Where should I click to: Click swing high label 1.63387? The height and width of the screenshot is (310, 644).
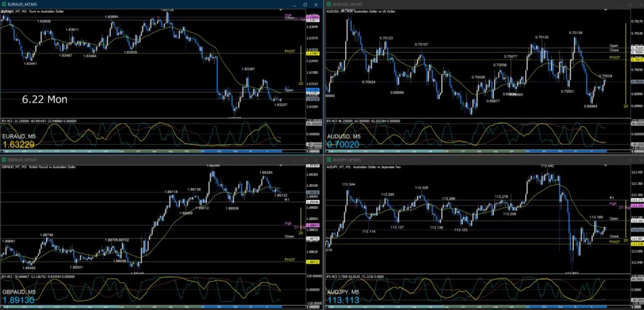(x=248, y=69)
